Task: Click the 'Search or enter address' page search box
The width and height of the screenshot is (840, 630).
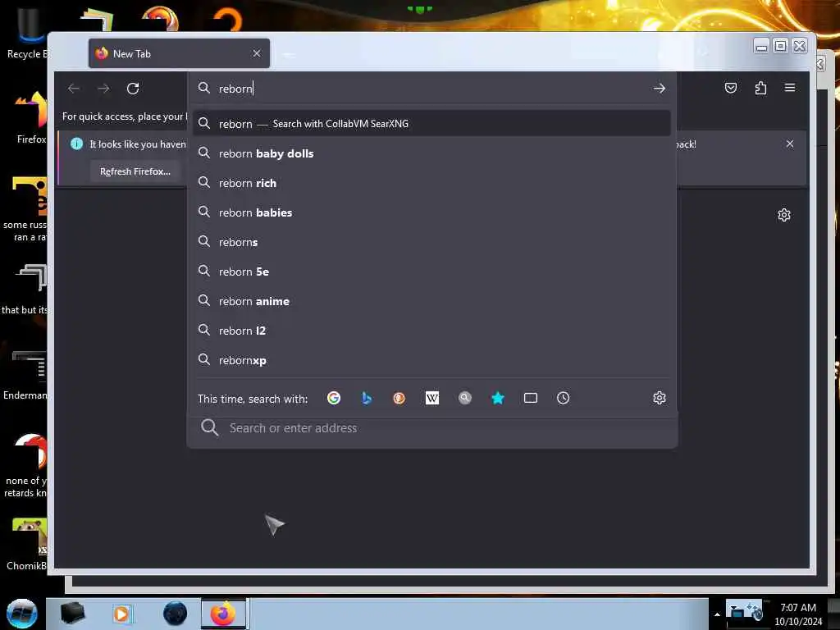Action: 431,427
